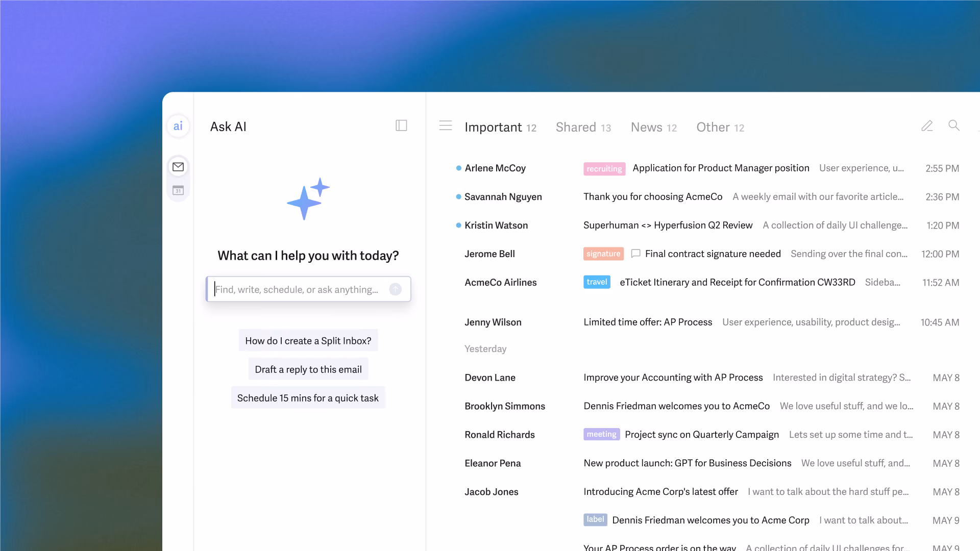
Task: Open 'Dennis Friedman welcomes you to Acme Corp' email
Action: click(710, 520)
